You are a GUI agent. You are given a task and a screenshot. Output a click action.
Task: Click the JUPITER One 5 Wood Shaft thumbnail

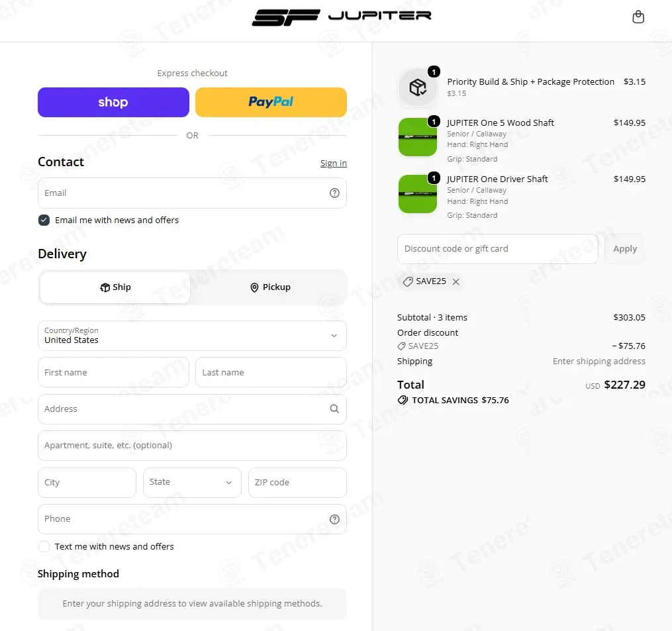418,137
